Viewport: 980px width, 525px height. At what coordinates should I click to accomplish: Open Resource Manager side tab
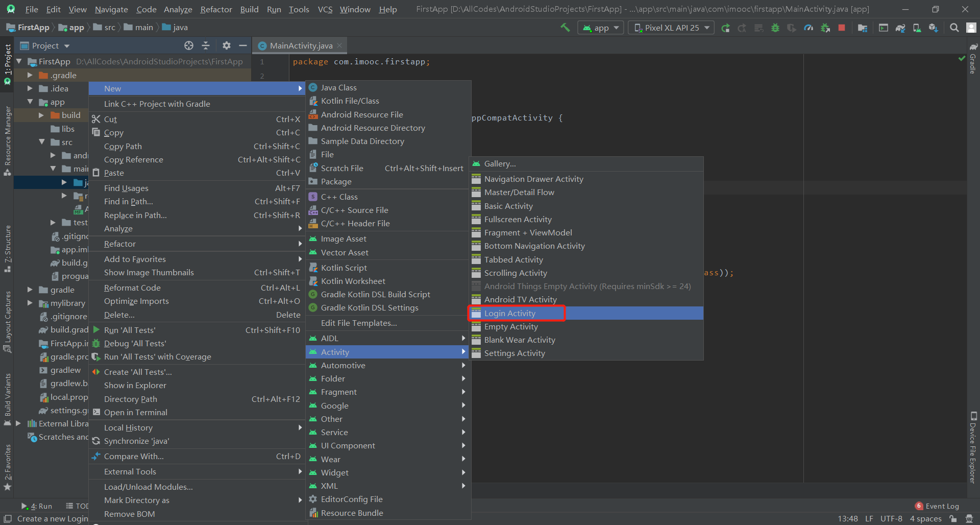(x=7, y=140)
